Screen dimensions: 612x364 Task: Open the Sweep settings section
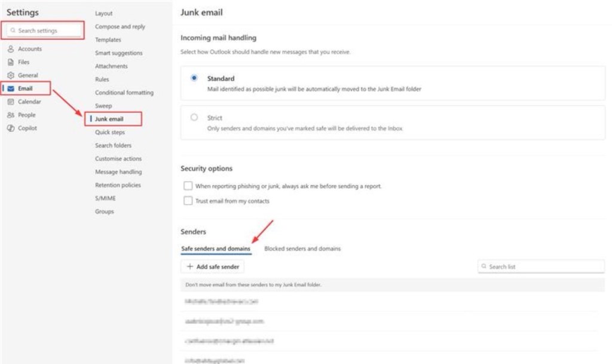point(103,106)
